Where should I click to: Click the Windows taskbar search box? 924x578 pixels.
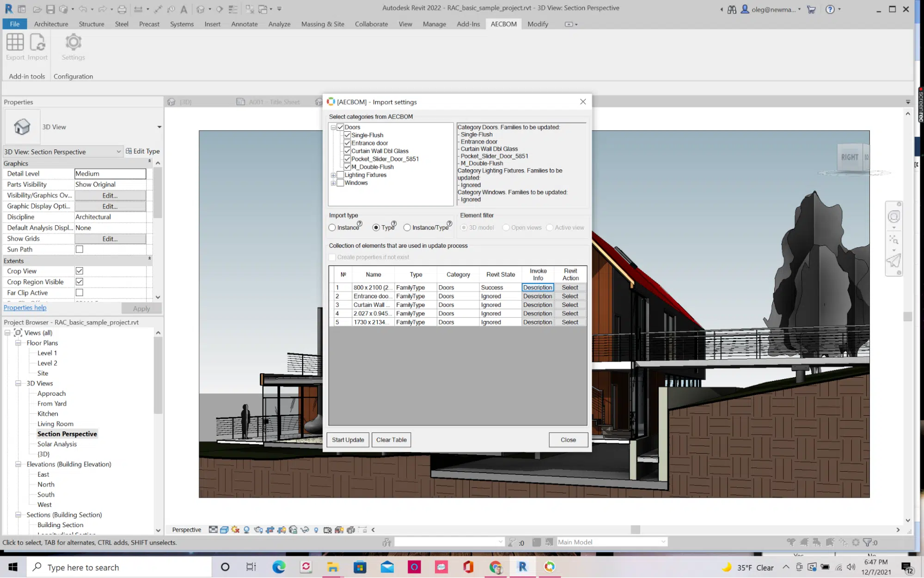[119, 567]
